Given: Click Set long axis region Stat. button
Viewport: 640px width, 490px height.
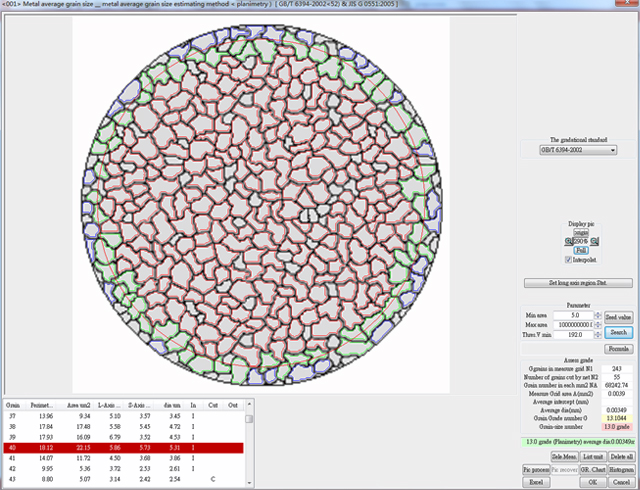Looking at the screenshot, I should (x=579, y=285).
